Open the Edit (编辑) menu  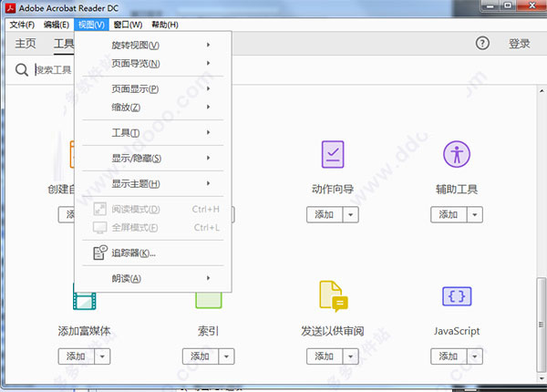pyautogui.click(x=57, y=25)
